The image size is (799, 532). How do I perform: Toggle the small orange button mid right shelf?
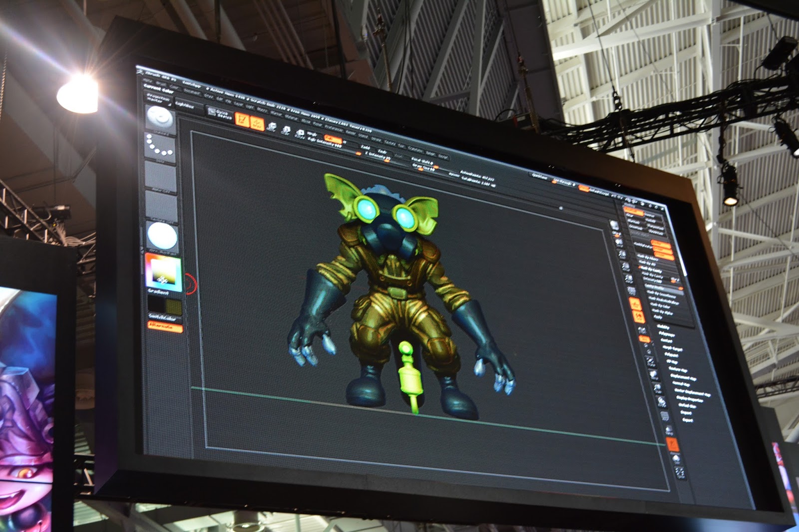645,339
